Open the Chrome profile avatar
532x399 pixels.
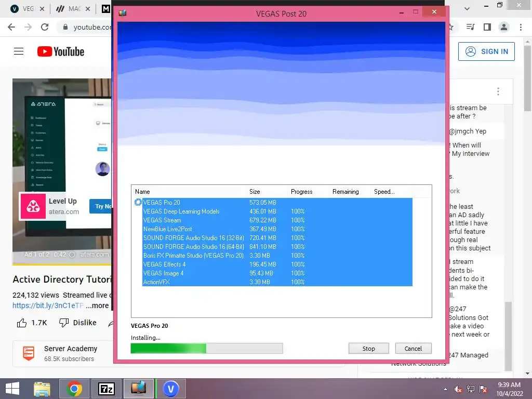[x=504, y=27]
